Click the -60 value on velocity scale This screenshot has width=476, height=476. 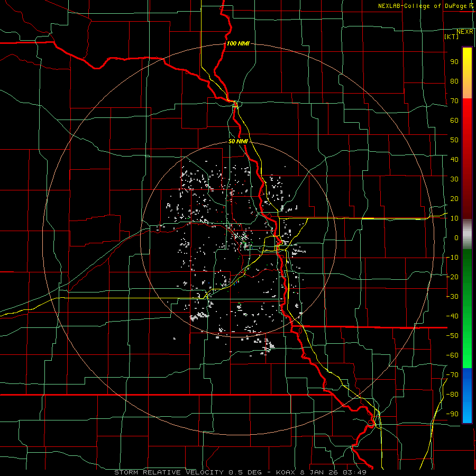point(452,355)
